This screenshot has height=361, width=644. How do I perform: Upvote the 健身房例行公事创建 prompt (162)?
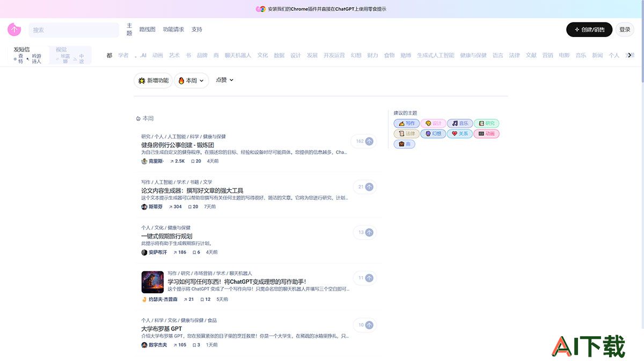pos(369,141)
